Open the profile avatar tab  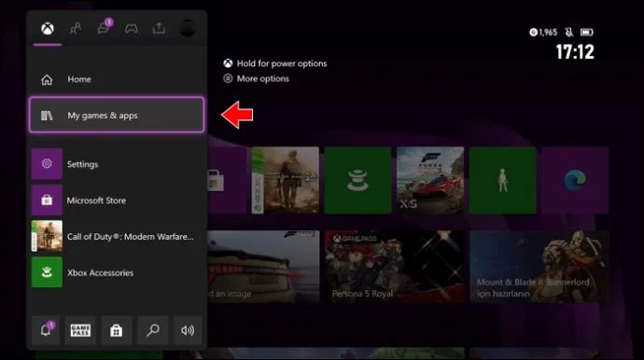pos(188,28)
